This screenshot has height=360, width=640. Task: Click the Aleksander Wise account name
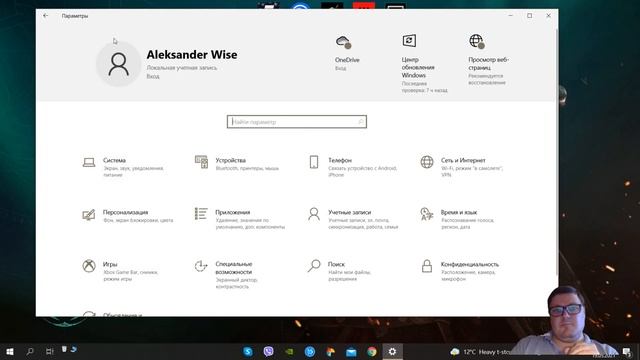click(192, 55)
